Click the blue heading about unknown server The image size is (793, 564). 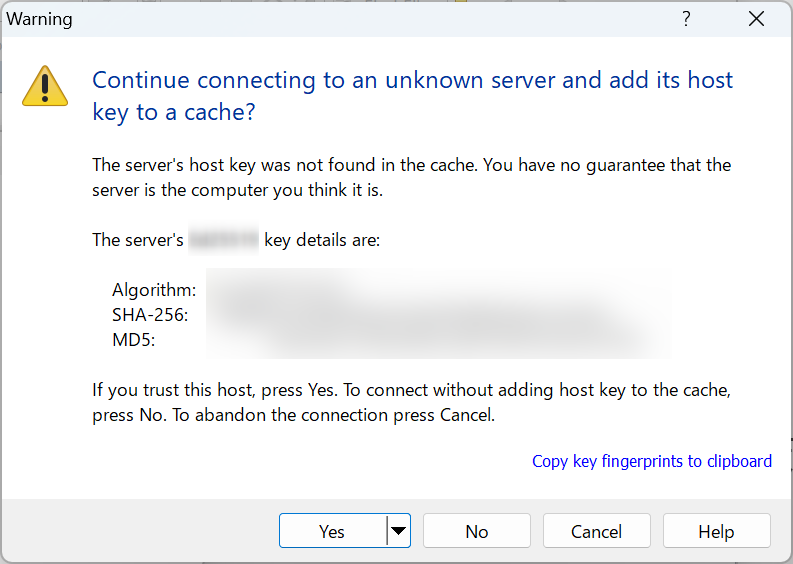coord(412,96)
